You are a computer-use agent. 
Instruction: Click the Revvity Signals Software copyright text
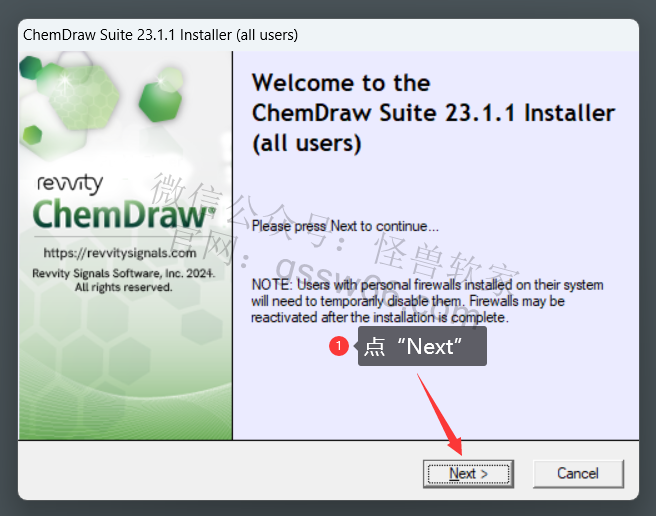(124, 273)
